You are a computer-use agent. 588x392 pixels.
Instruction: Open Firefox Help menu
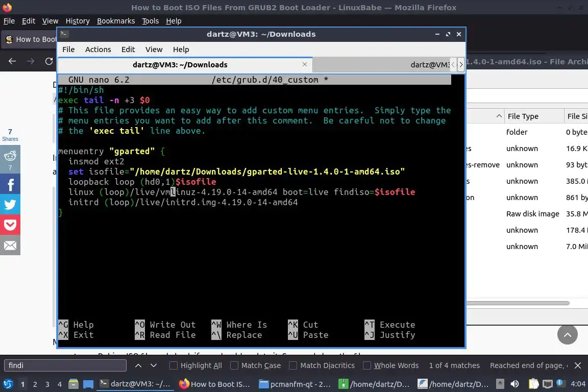point(174,21)
